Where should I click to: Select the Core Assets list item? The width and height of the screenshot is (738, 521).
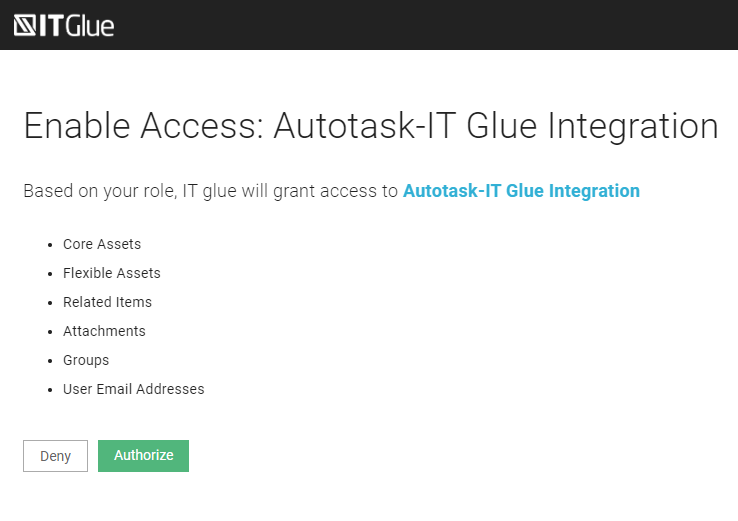102,244
